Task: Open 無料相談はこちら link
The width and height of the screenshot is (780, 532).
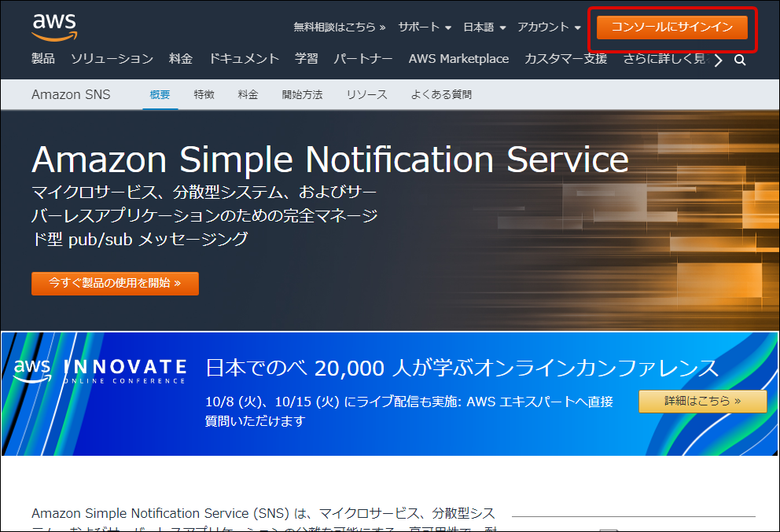Action: (339, 28)
